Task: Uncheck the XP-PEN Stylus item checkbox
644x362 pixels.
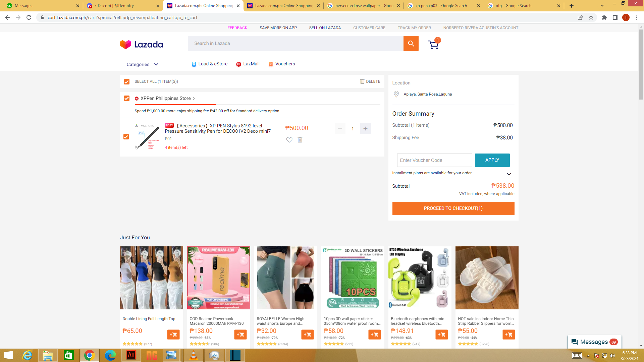Action: 126,137
